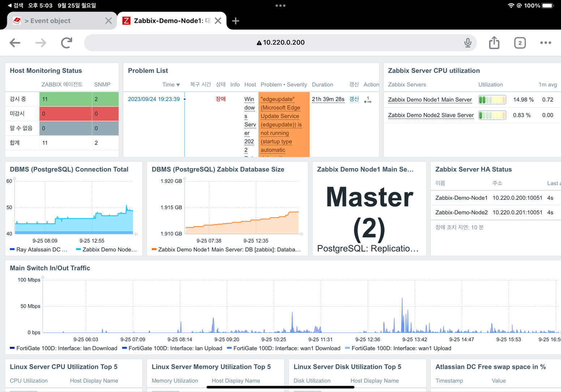Open the tab switcher showing 2 tabs
The height and width of the screenshot is (392, 561).
[x=520, y=43]
